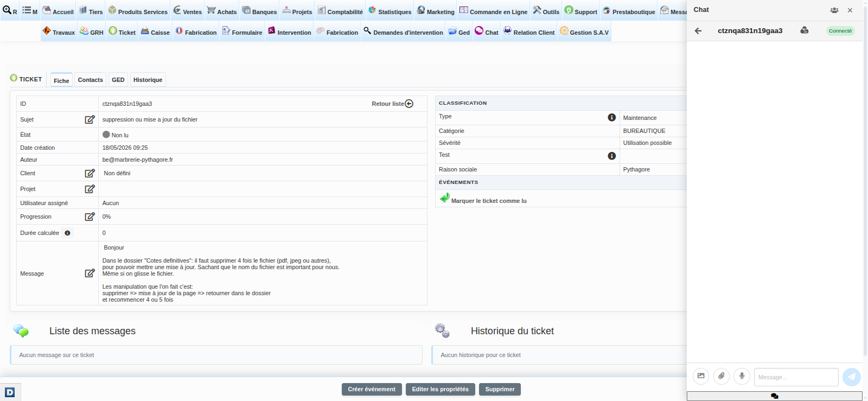Open the Ventes menu
Screen dimensions: 868x401
(187, 11)
